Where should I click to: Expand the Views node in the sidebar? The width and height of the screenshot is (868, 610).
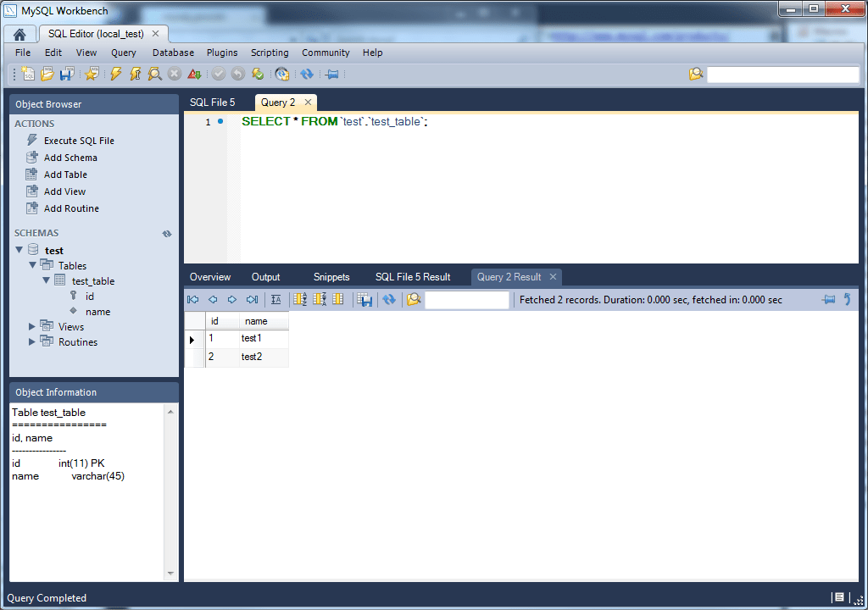(x=32, y=326)
